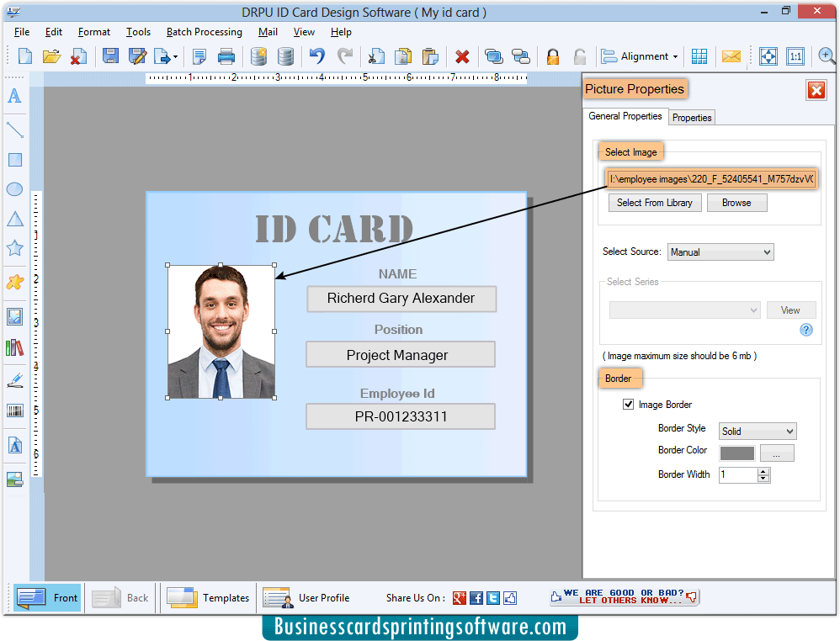Click the Cut scissors icon

coord(376,56)
